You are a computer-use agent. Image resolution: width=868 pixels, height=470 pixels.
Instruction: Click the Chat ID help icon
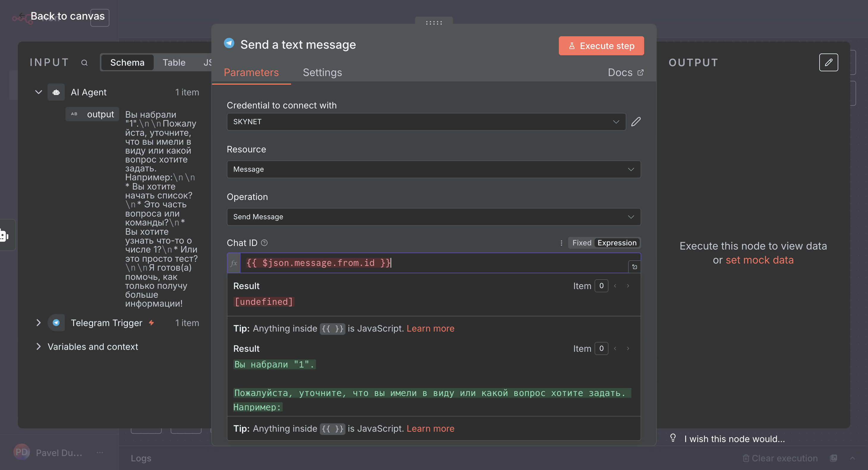265,243
